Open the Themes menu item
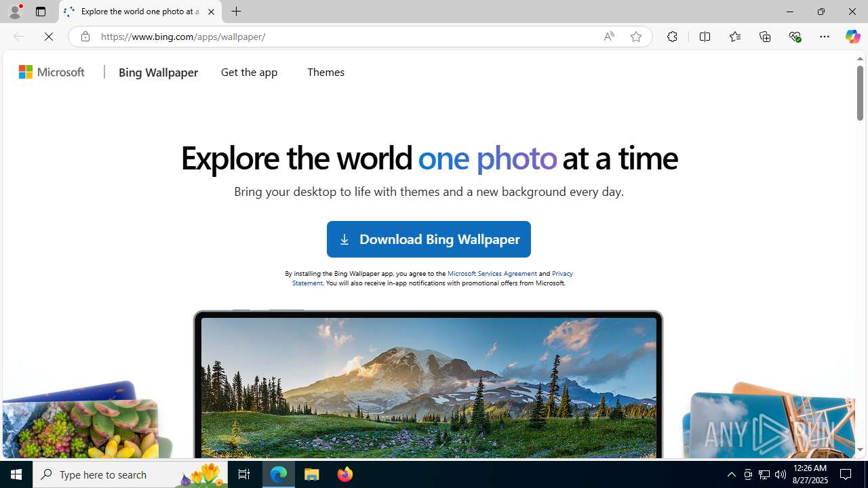This screenshot has height=488, width=868. click(325, 72)
